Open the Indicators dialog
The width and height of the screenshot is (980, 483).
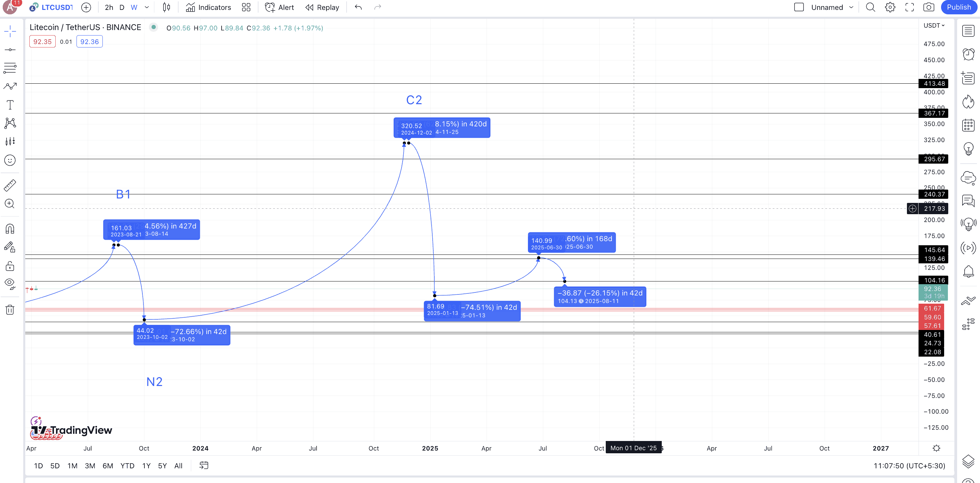point(209,7)
